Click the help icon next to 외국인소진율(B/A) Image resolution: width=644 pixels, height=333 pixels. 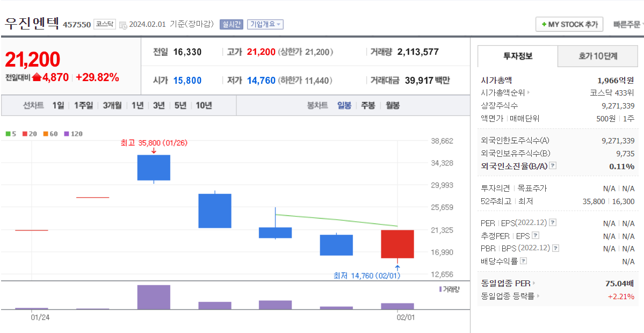pos(553,166)
